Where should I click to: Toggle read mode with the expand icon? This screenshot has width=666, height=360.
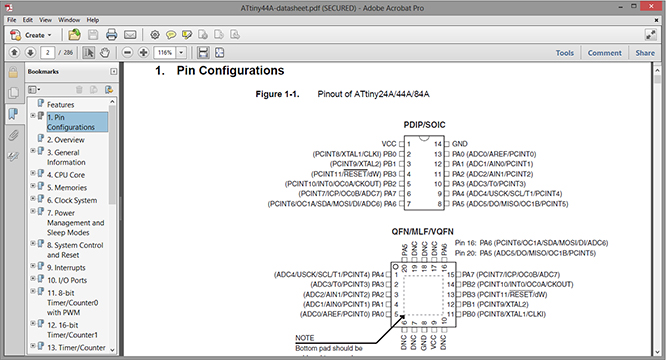[651, 35]
